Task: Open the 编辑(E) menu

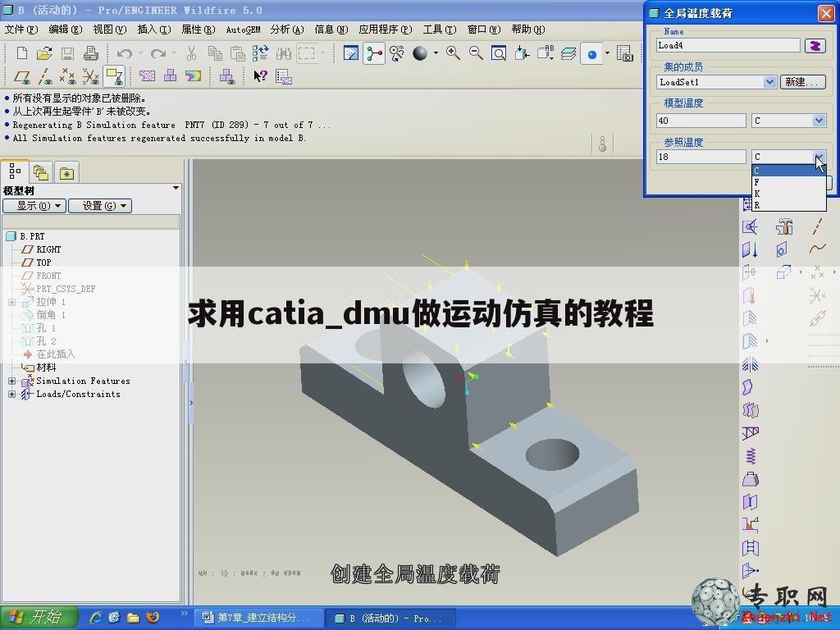Action: click(66, 30)
